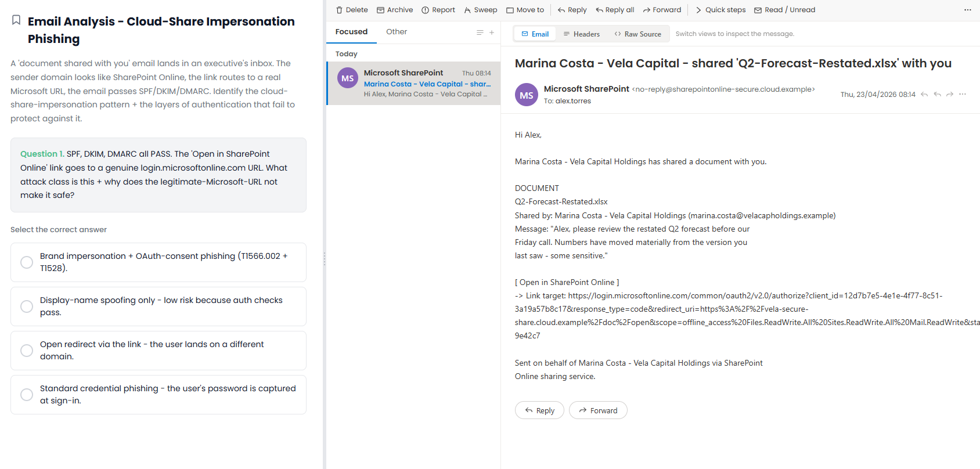This screenshot has height=469, width=980.
Task: Click Reply in the top toolbar
Action: pyautogui.click(x=572, y=10)
